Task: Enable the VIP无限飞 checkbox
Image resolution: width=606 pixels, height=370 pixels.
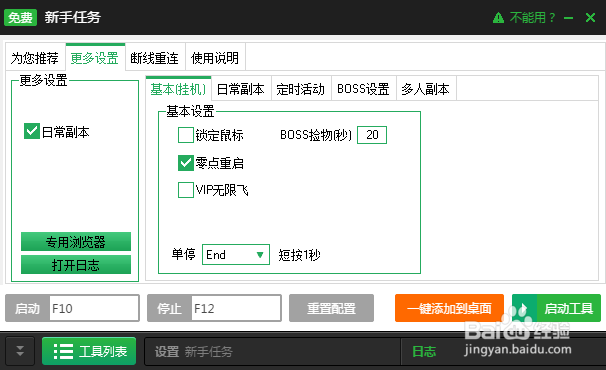Action: pyautogui.click(x=186, y=190)
